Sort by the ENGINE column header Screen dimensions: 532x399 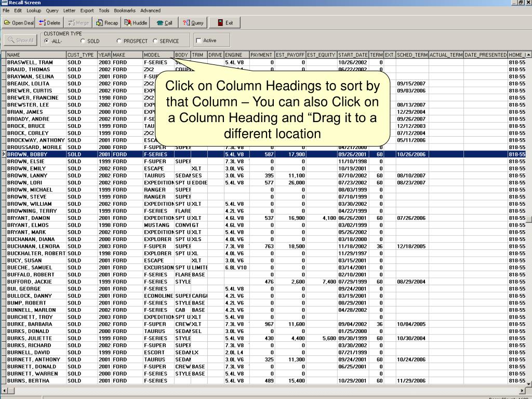pos(236,55)
